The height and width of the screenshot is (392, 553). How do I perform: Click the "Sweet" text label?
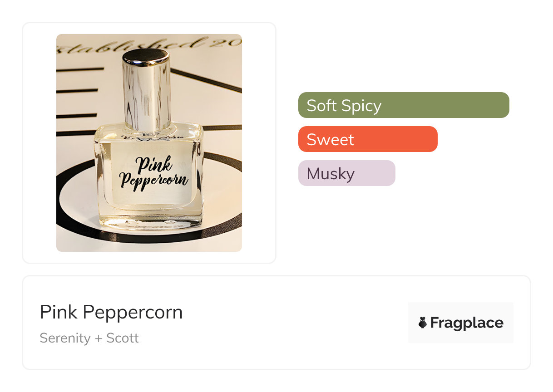tap(330, 139)
